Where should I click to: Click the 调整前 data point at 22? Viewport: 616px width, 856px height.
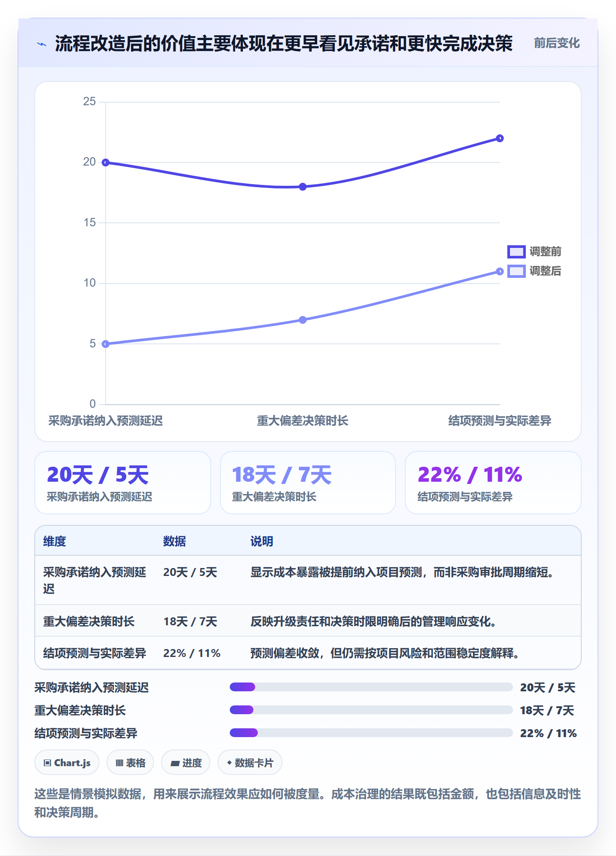pyautogui.click(x=499, y=138)
